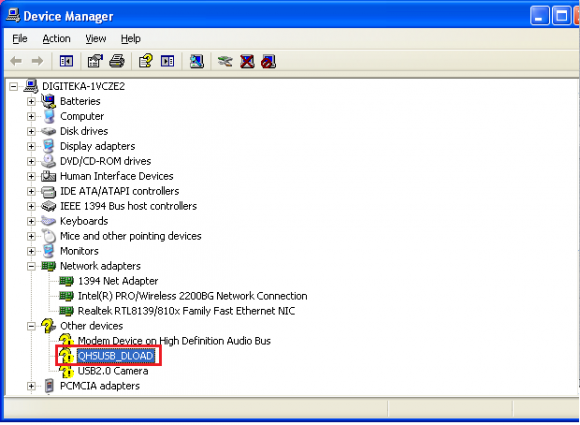The height and width of the screenshot is (425, 580).
Task: Click the Uninstall red X toolbar icon
Action: coord(247,61)
